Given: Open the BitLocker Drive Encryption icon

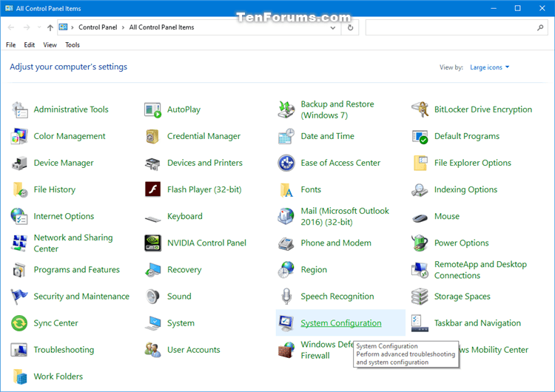Looking at the screenshot, I should tap(420, 109).
